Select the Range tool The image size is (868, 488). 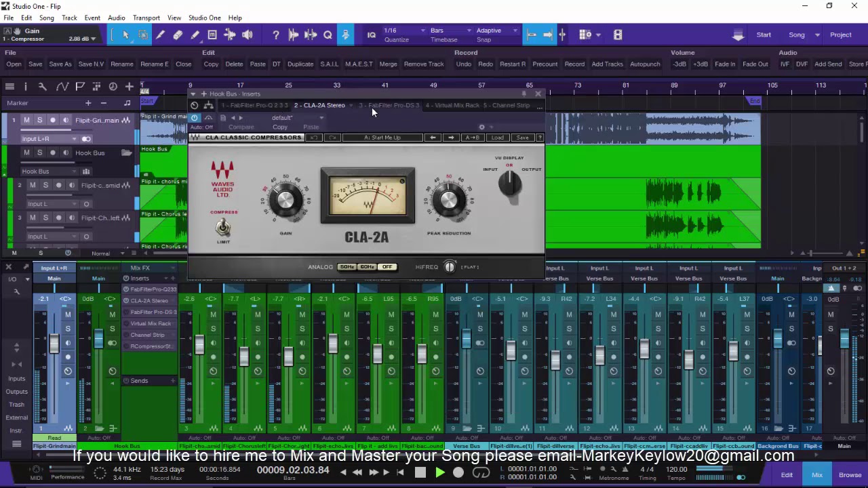pyautogui.click(x=143, y=35)
